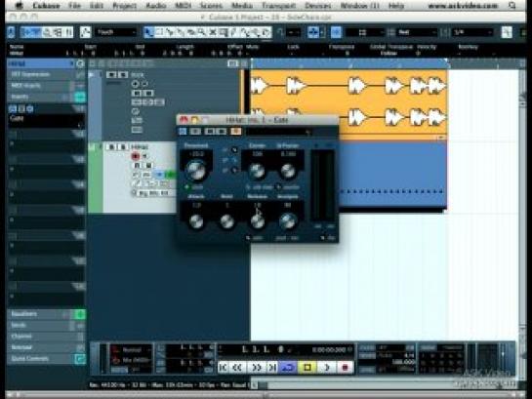Open the Quick Controls inspector section

point(41,359)
